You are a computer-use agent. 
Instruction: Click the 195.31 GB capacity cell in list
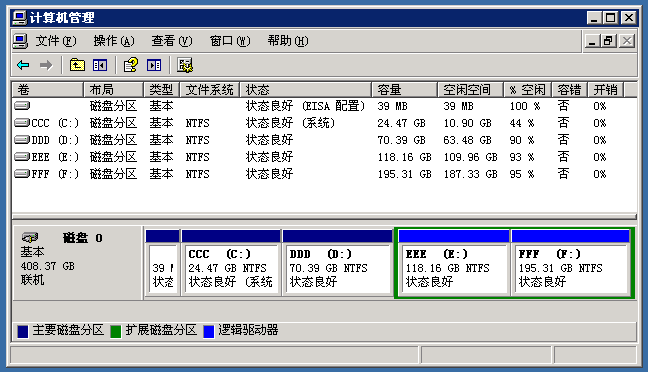(404, 174)
